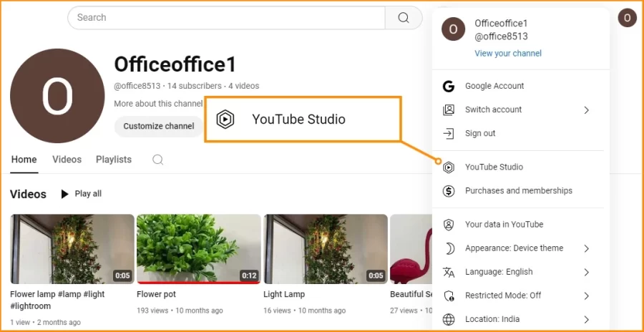Expand Restricted Mode Off chevron
The image size is (644, 332).
click(x=587, y=296)
